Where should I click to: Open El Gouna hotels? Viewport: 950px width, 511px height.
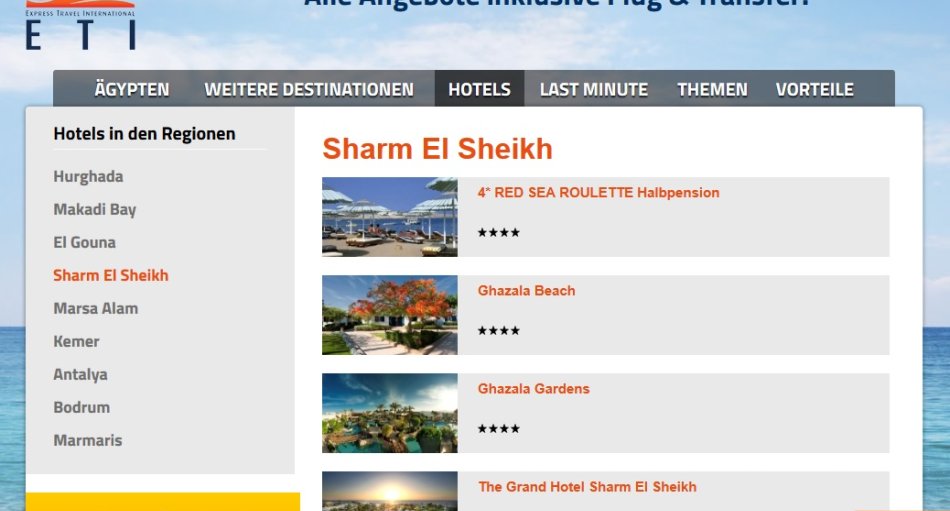click(84, 242)
